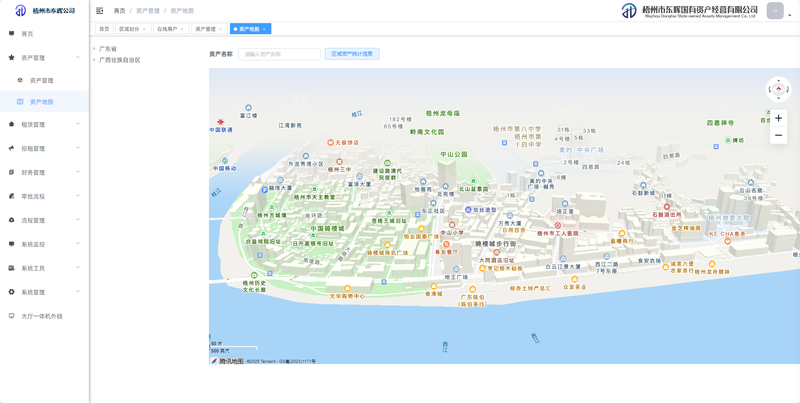Image resolution: width=800 pixels, height=403 pixels.
Task: Select the active 资产地图 tab
Action: 249,29
